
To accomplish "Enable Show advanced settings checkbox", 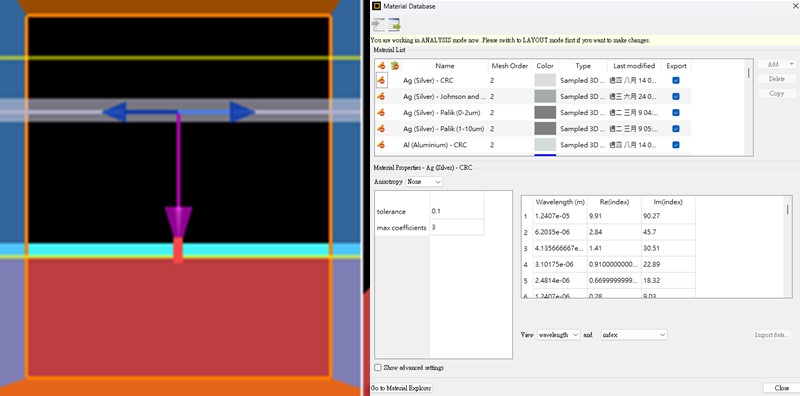I will (378, 367).
